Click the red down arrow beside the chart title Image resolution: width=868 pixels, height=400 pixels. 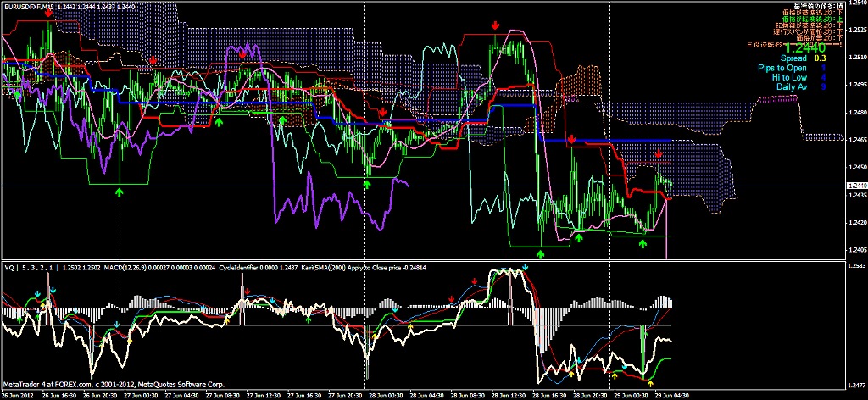pos(49,15)
